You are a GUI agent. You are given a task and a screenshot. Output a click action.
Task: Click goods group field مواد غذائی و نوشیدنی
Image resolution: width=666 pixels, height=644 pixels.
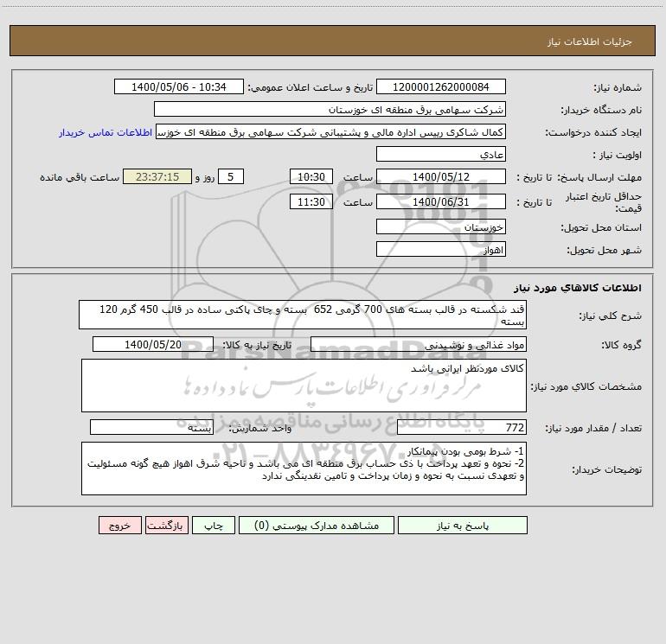(419, 344)
